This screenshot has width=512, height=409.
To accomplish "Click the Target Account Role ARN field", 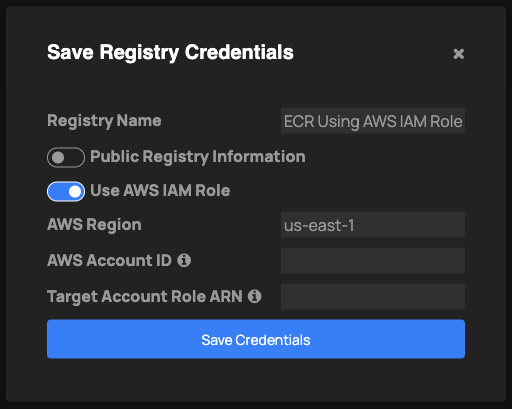I will click(x=373, y=296).
